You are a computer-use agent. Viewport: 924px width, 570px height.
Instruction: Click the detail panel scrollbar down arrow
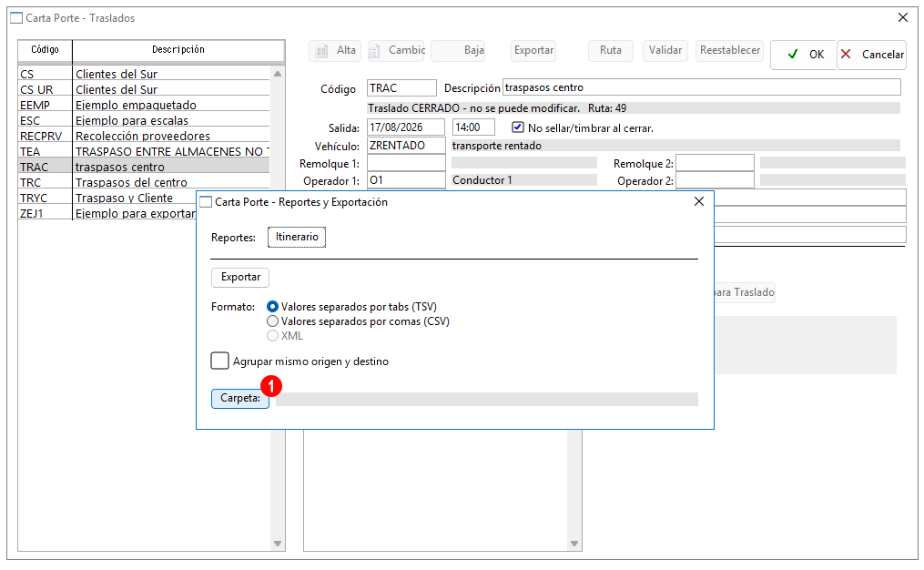[574, 544]
